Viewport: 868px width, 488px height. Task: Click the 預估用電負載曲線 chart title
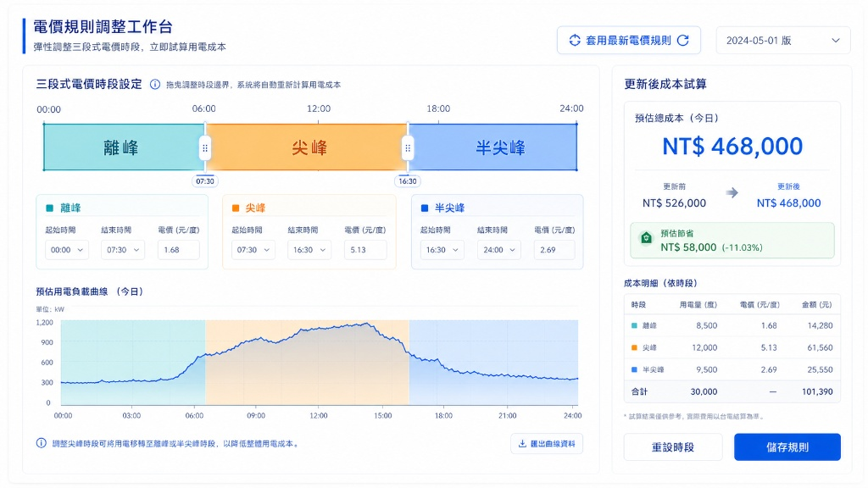click(90, 291)
